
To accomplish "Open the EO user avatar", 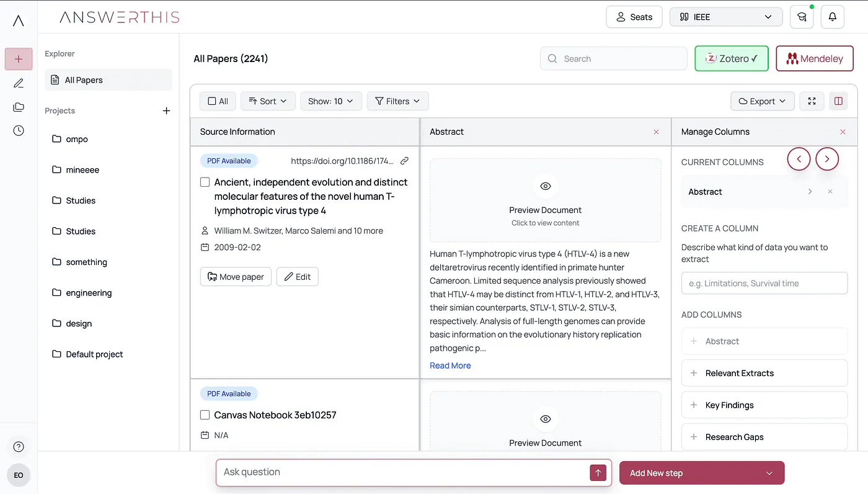I will point(19,475).
